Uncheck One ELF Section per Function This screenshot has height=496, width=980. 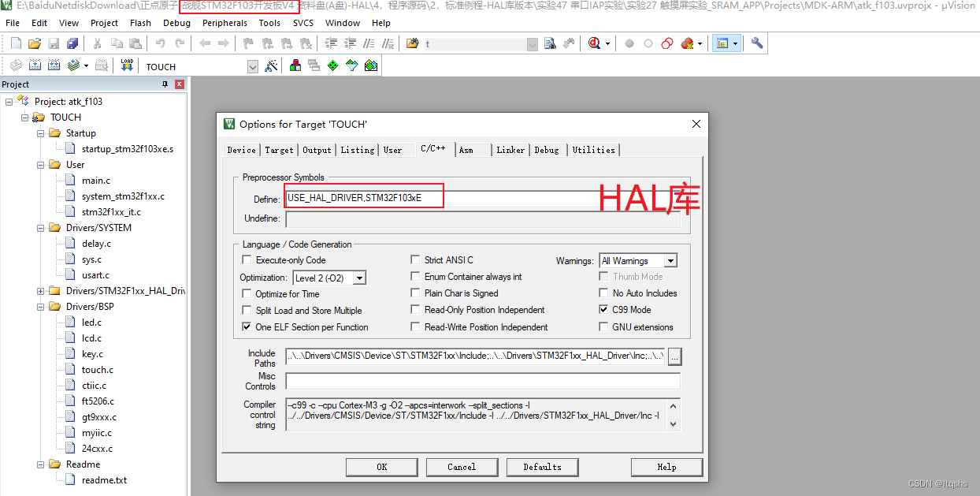coord(247,327)
